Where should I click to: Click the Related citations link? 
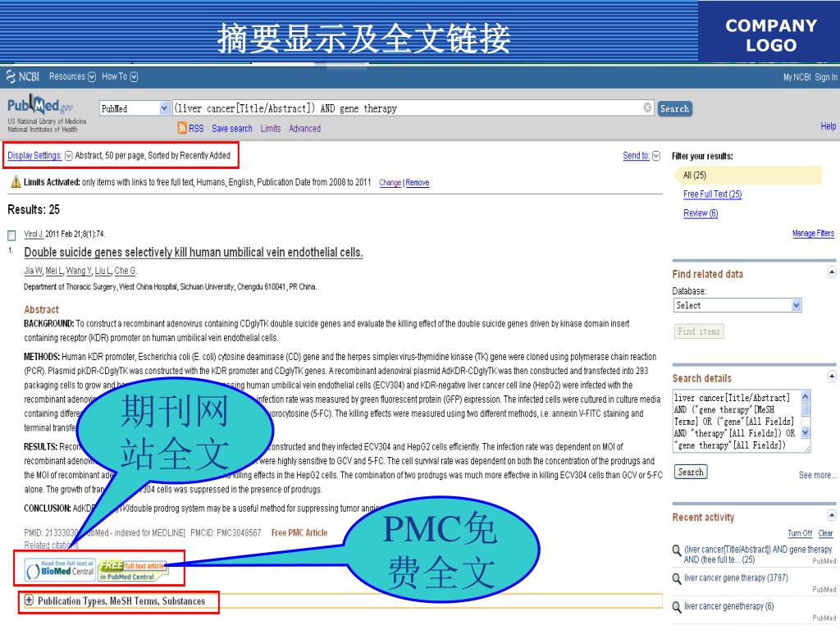pyautogui.click(x=52, y=545)
